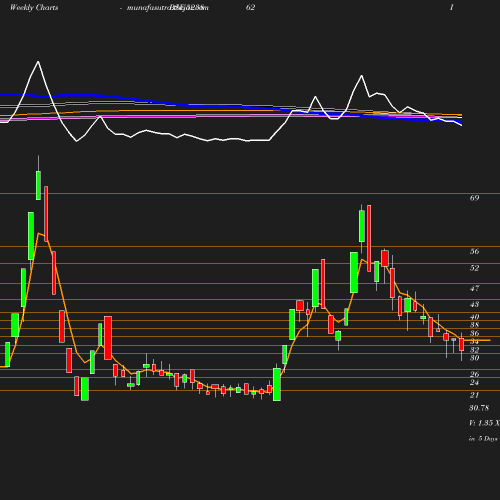Select the 43 price level label
This screenshot has height=500, width=500.
474,304
